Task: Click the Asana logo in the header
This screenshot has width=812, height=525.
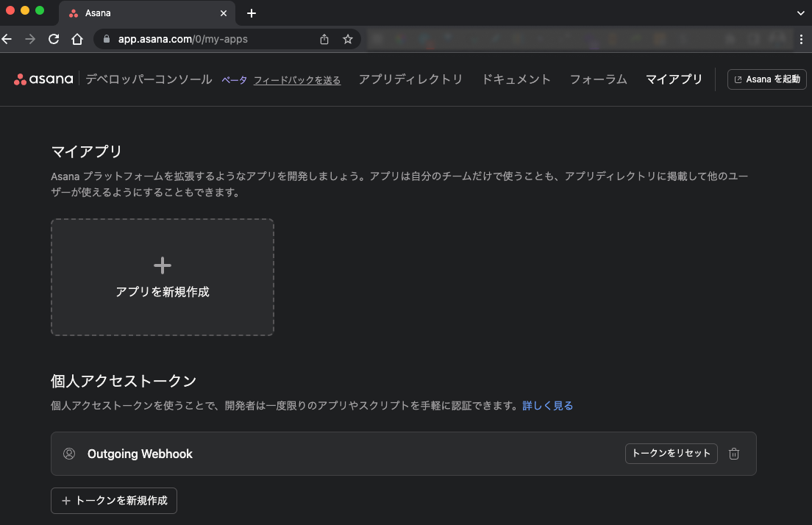Action: 43,79
